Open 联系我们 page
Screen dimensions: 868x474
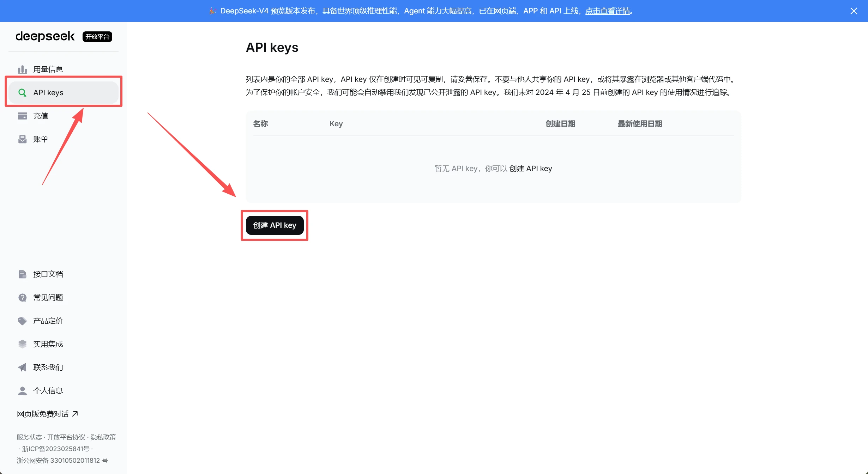[63, 367]
